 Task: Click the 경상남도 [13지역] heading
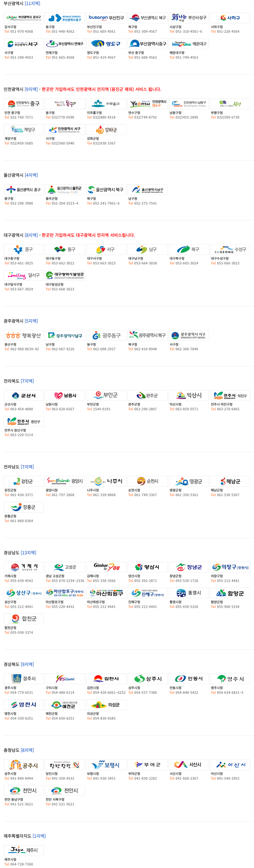(20, 553)
